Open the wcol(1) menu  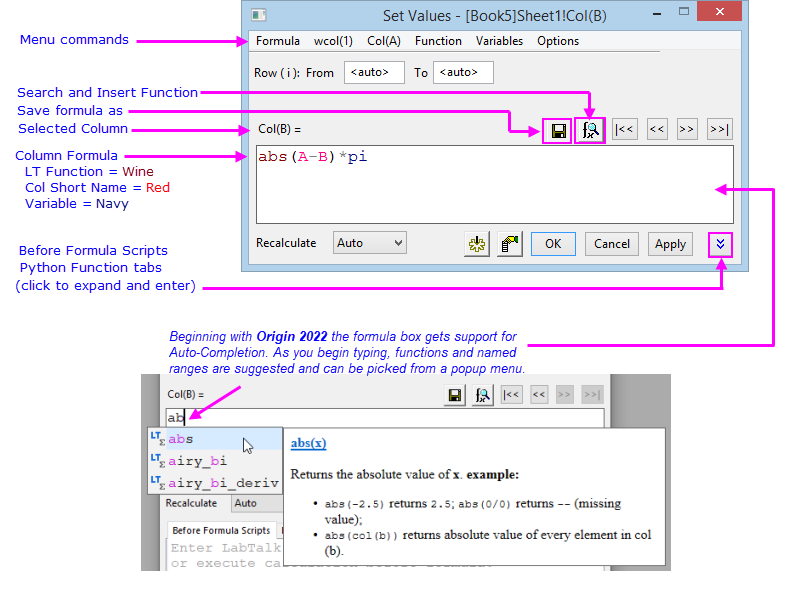333,41
